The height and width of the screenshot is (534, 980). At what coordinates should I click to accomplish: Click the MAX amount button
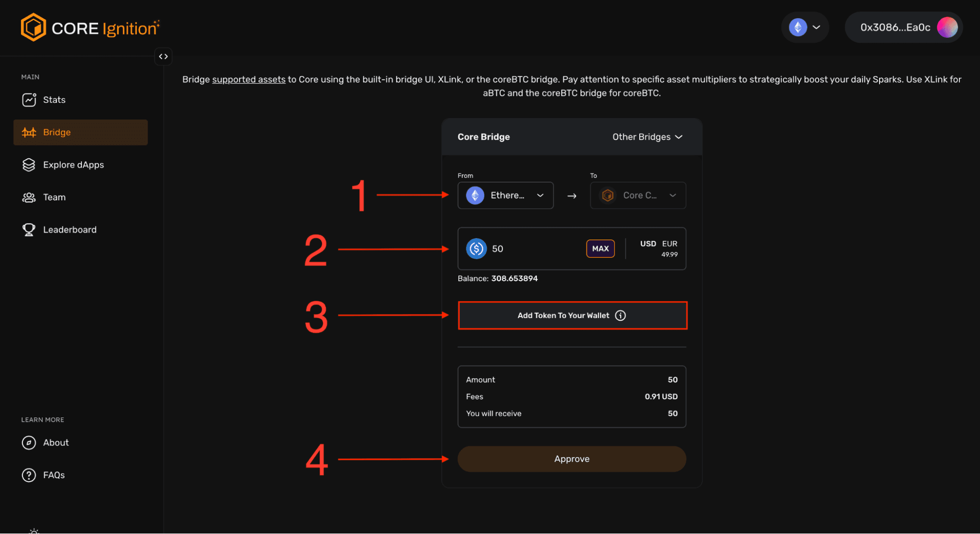600,248
